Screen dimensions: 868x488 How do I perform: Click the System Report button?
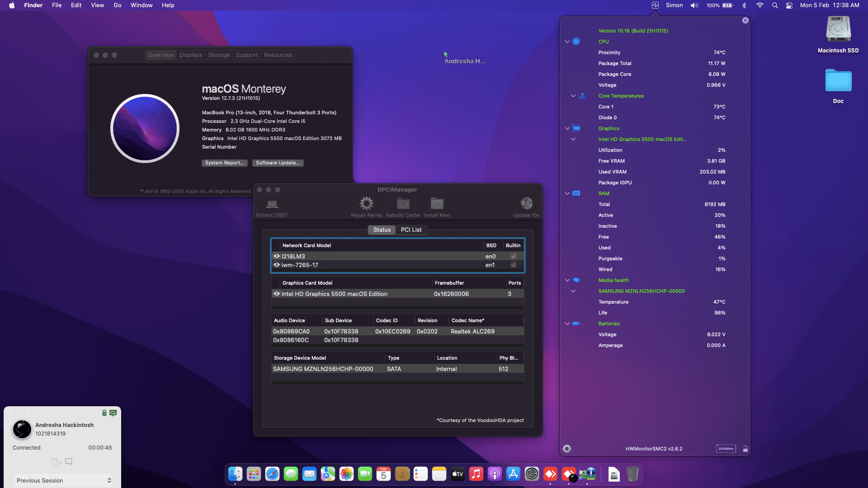[x=225, y=163]
